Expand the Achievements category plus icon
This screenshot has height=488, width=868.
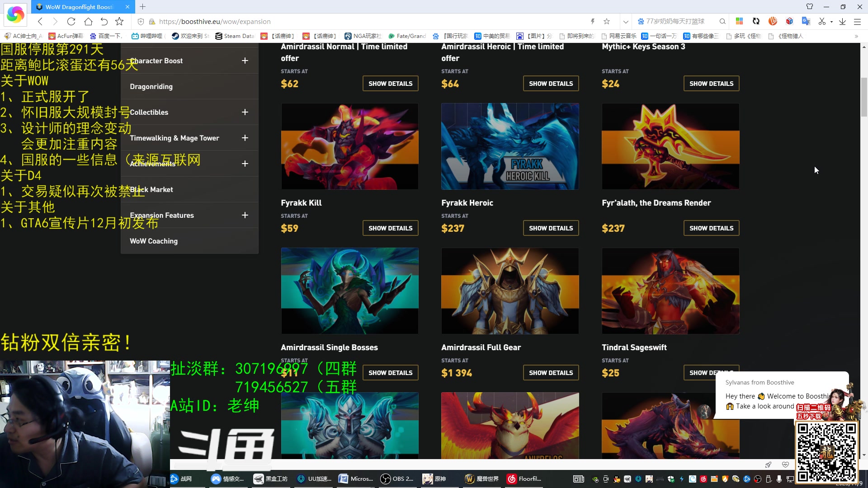pyautogui.click(x=245, y=164)
